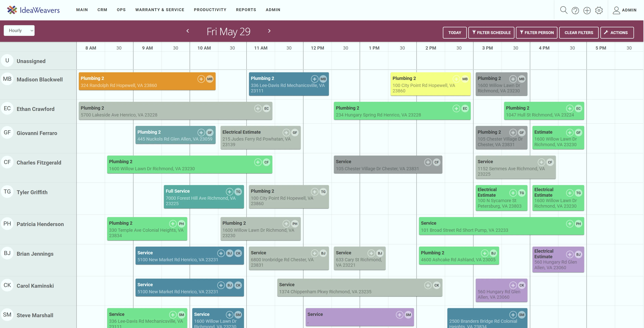
Task: Click plus icon on 633 Cary St service
Action: click(371, 253)
